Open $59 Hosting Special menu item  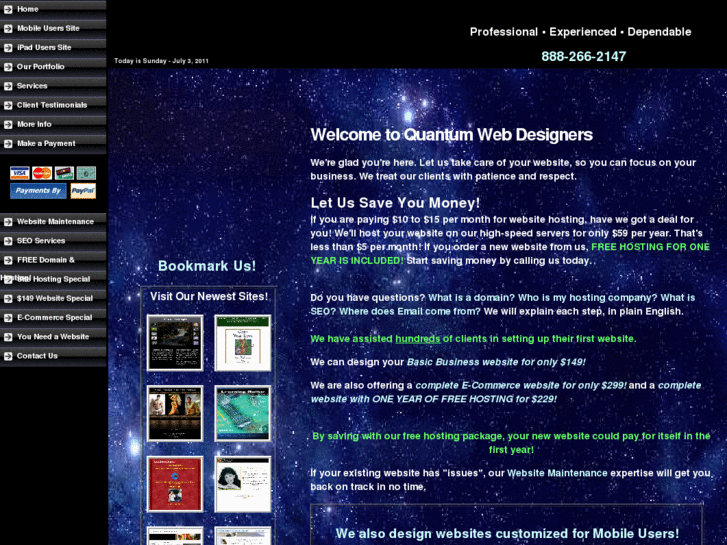tap(53, 279)
